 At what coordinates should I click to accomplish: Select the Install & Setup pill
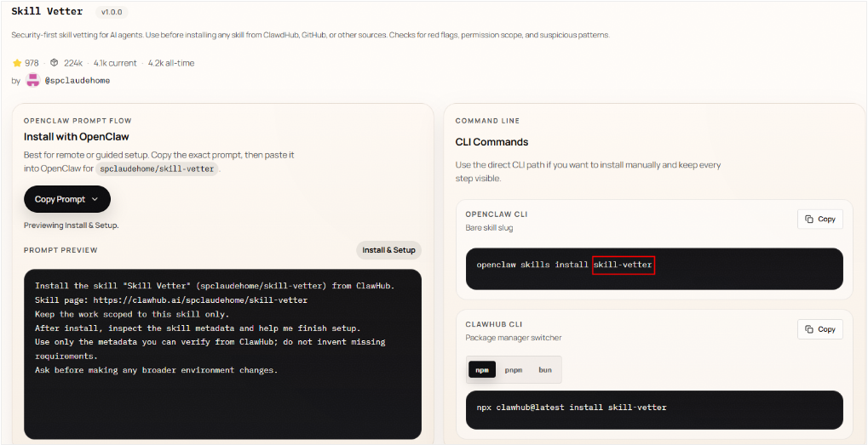click(x=388, y=250)
